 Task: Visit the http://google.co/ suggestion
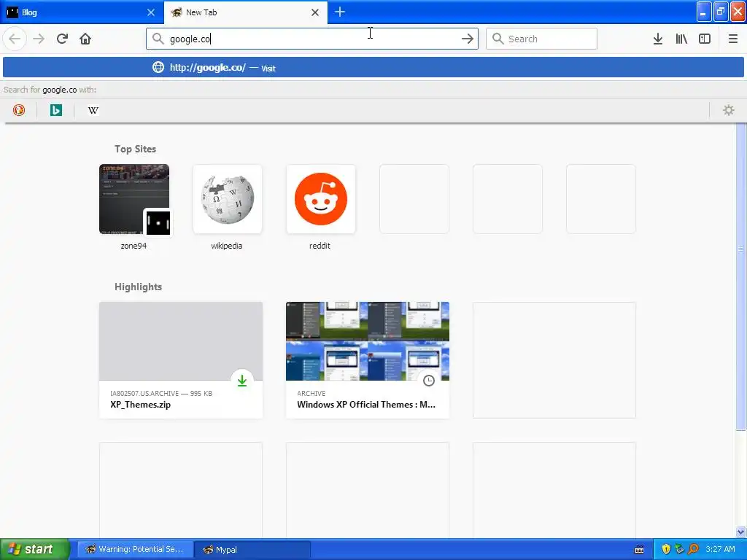click(x=373, y=67)
